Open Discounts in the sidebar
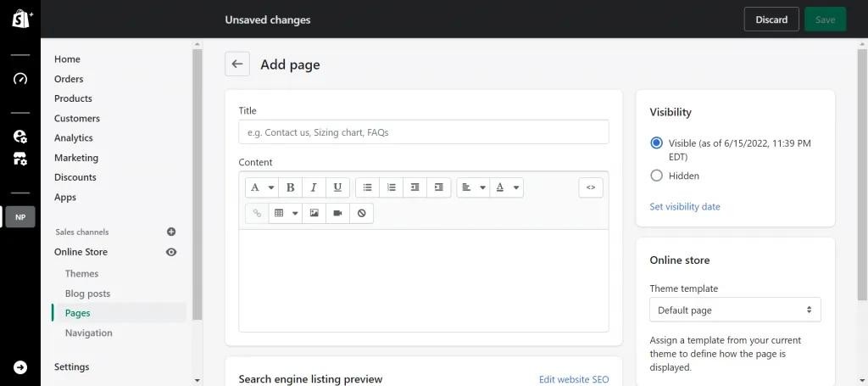The width and height of the screenshot is (868, 386). coord(75,177)
